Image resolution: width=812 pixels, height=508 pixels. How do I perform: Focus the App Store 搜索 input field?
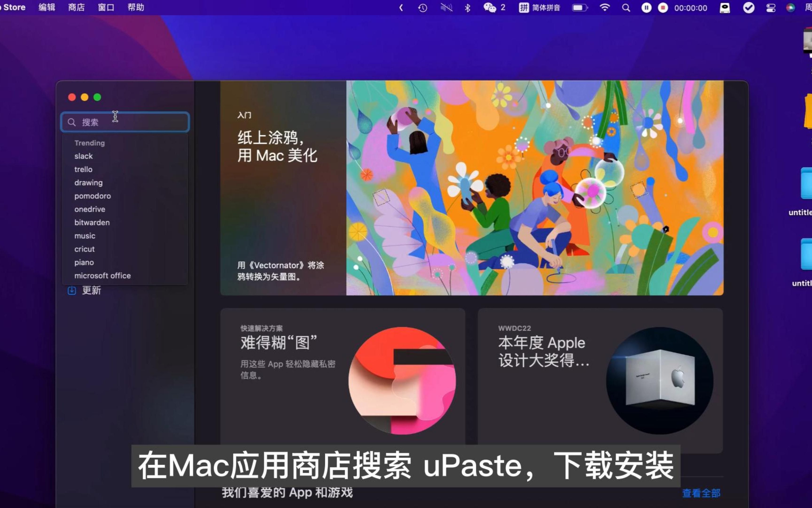125,122
